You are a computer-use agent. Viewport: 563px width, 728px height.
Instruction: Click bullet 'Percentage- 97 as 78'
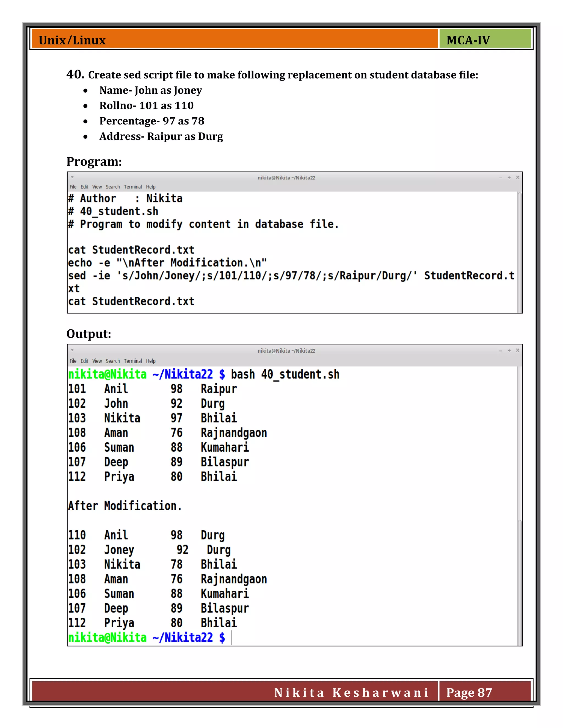click(152, 121)
